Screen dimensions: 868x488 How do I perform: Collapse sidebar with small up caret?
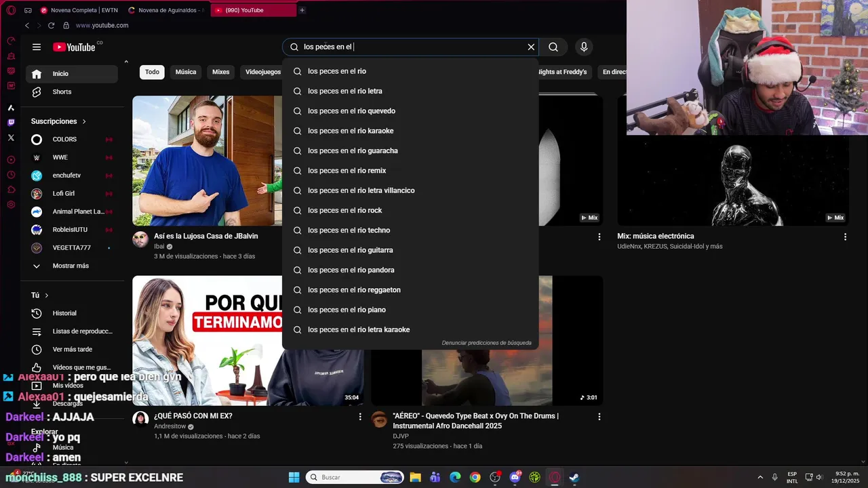125,62
